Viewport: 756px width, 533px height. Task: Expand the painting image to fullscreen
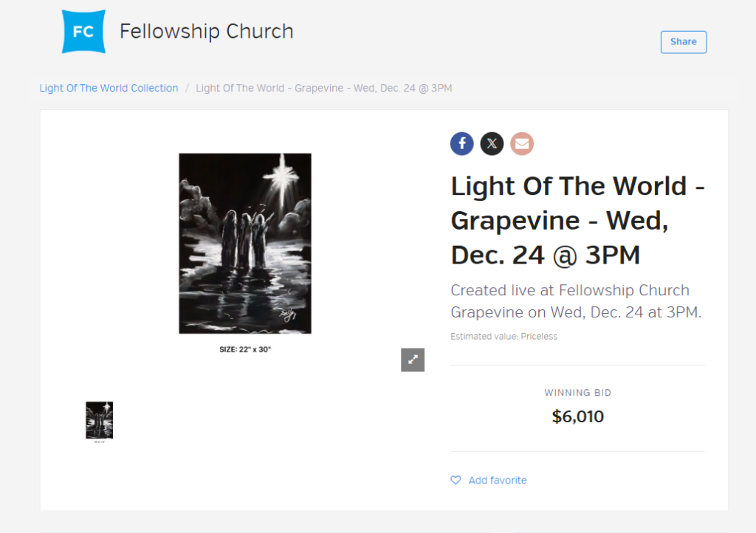point(413,360)
